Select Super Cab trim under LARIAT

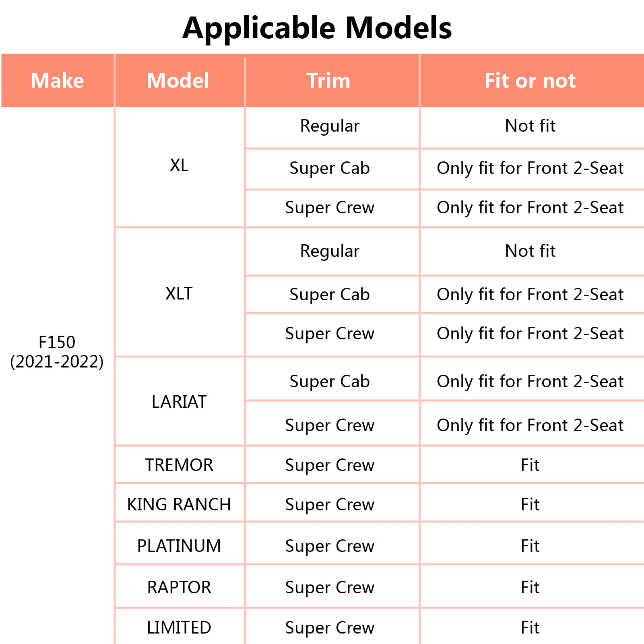(x=330, y=382)
